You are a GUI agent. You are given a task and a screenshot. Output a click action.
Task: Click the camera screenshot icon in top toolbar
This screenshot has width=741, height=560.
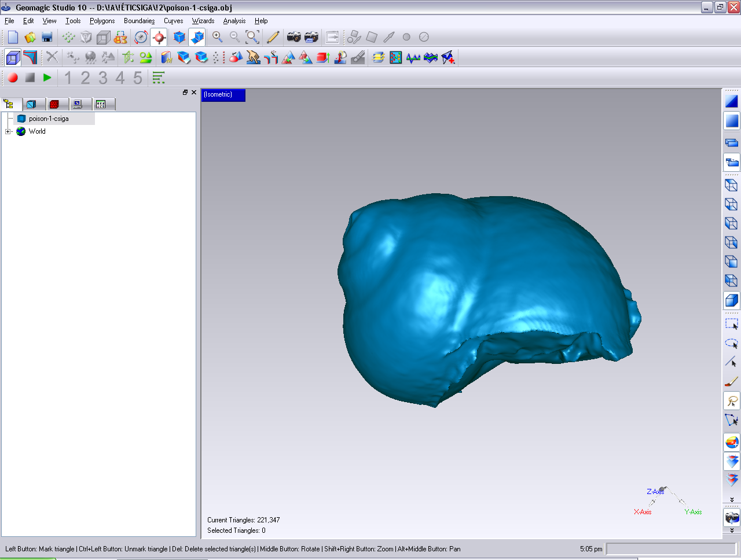[294, 37]
